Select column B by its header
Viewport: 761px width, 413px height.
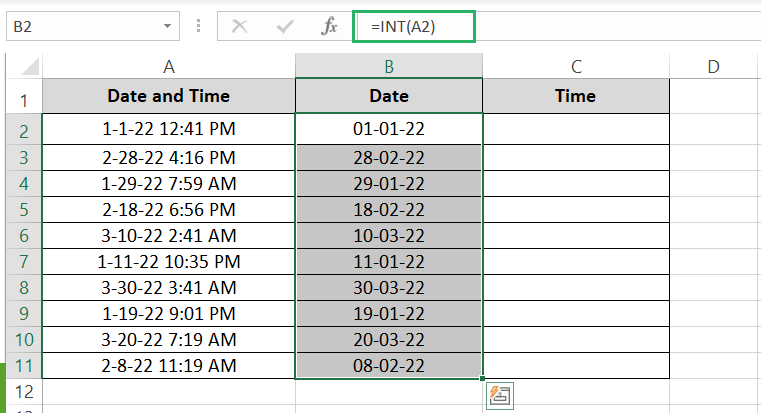click(x=389, y=66)
